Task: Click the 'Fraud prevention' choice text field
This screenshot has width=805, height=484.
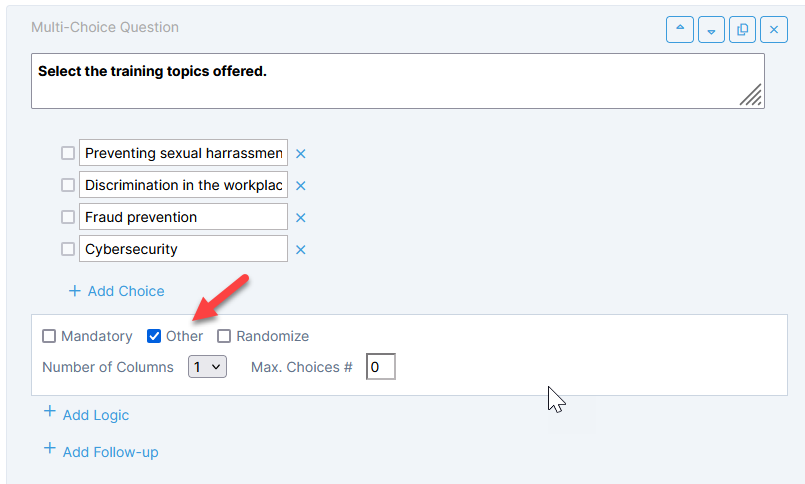Action: [183, 217]
